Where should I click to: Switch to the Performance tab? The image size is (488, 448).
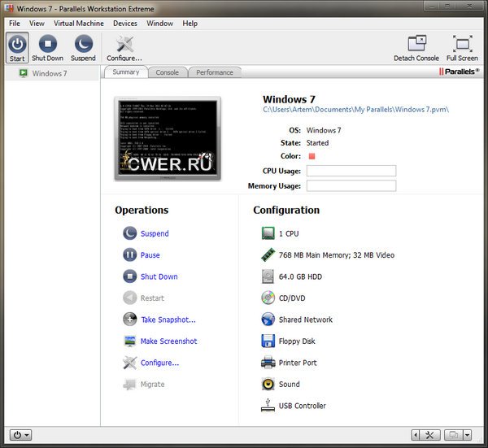pyautogui.click(x=214, y=72)
